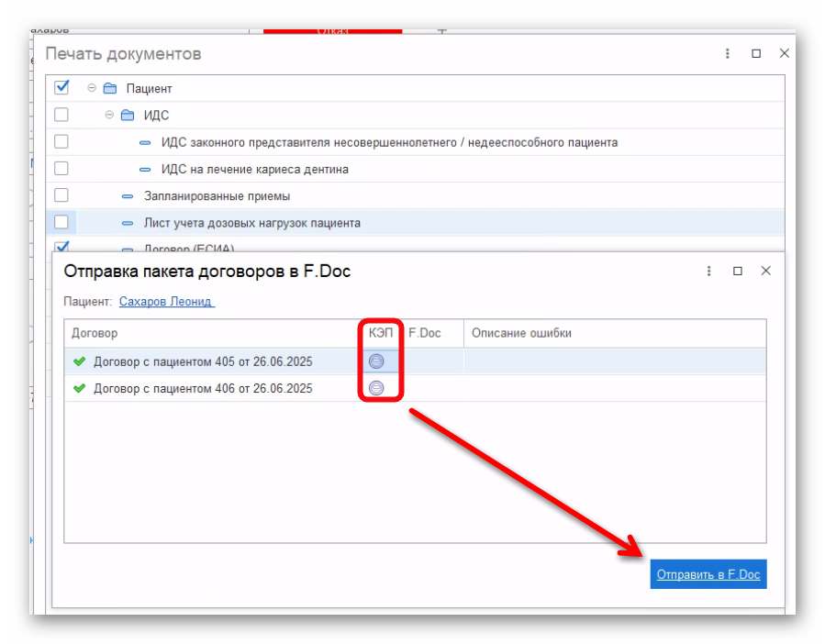Open more options menu of F.Doc dialog
The height and width of the screenshot is (644, 825).
click(708, 271)
